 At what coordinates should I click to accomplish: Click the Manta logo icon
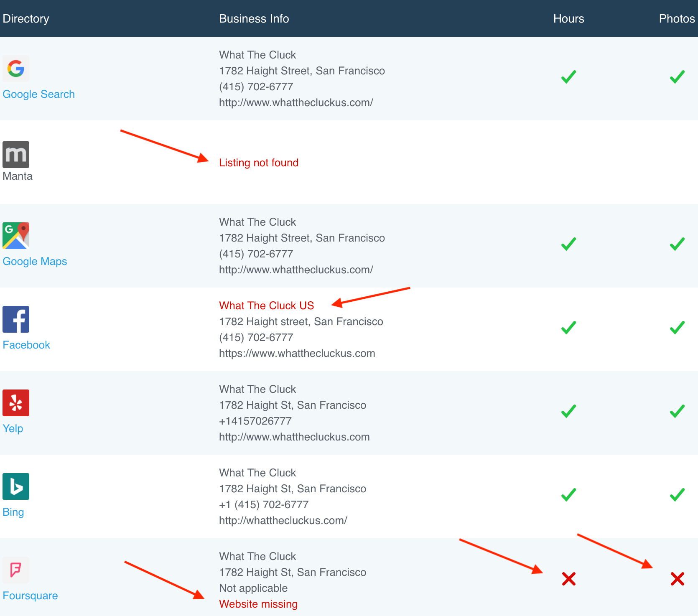(x=16, y=155)
